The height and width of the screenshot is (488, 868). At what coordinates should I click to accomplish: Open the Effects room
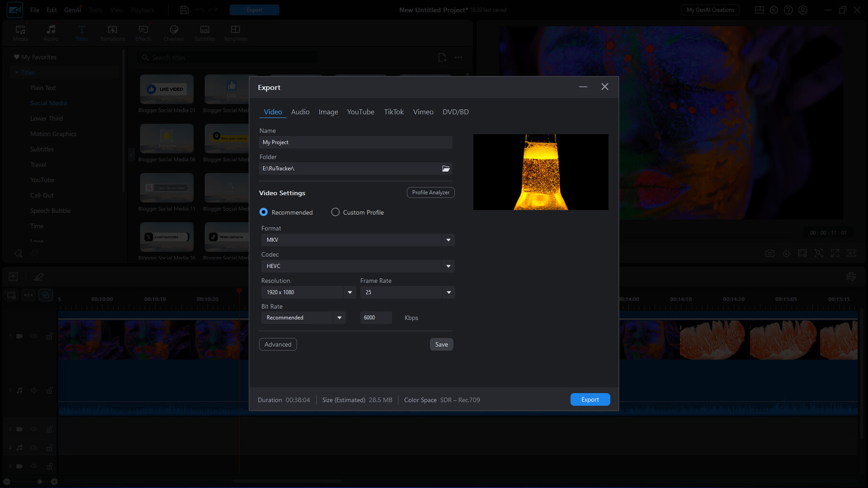tap(143, 33)
